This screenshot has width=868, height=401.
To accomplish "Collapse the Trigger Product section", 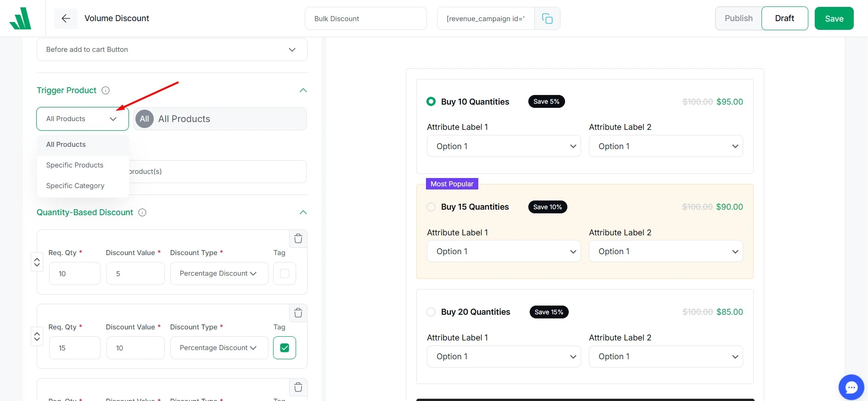I will point(303,90).
